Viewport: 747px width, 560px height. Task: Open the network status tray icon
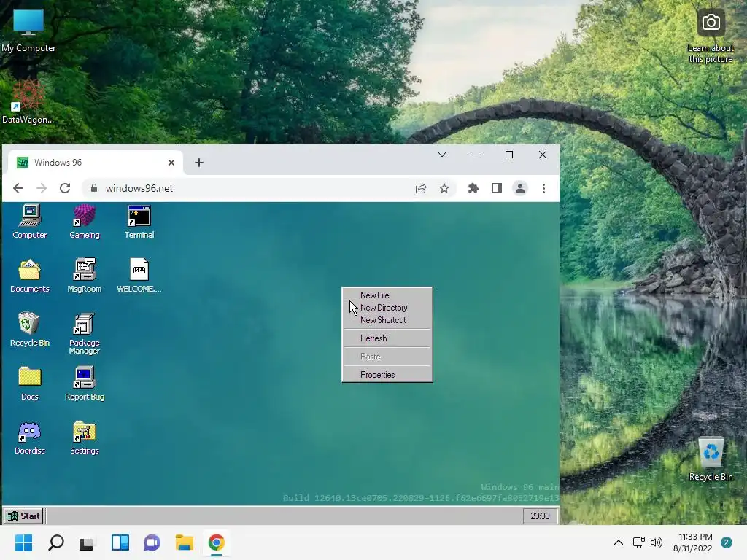click(x=639, y=542)
